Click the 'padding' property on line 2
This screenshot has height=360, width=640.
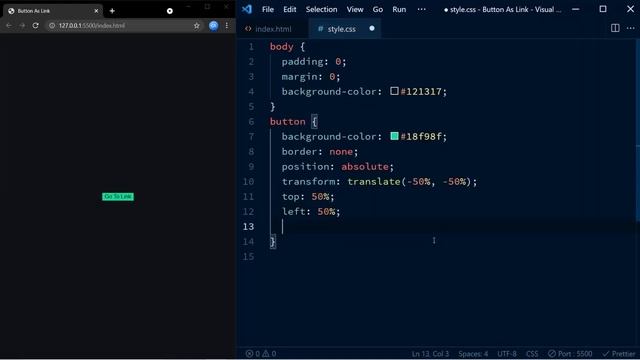(x=302, y=62)
